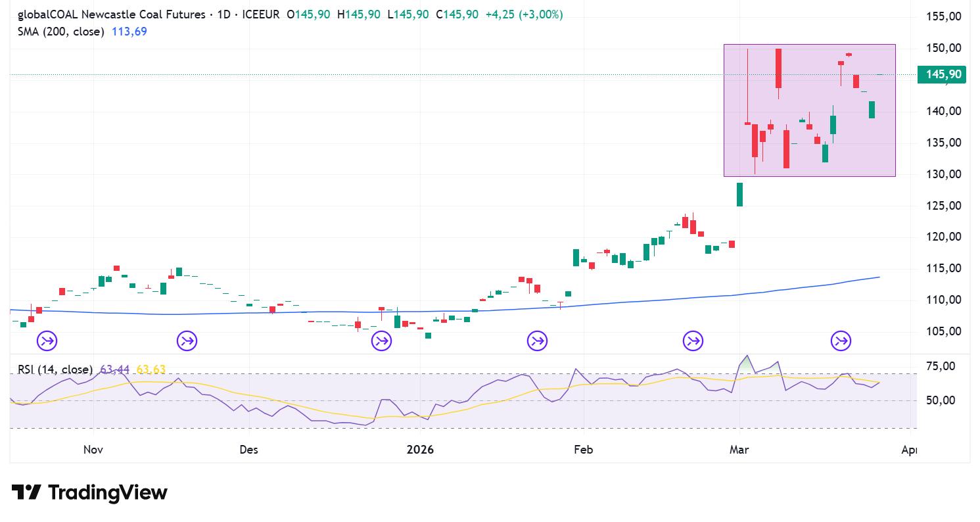Click the high value H145,90
Screen dimensions: 980x522
(x=358, y=14)
